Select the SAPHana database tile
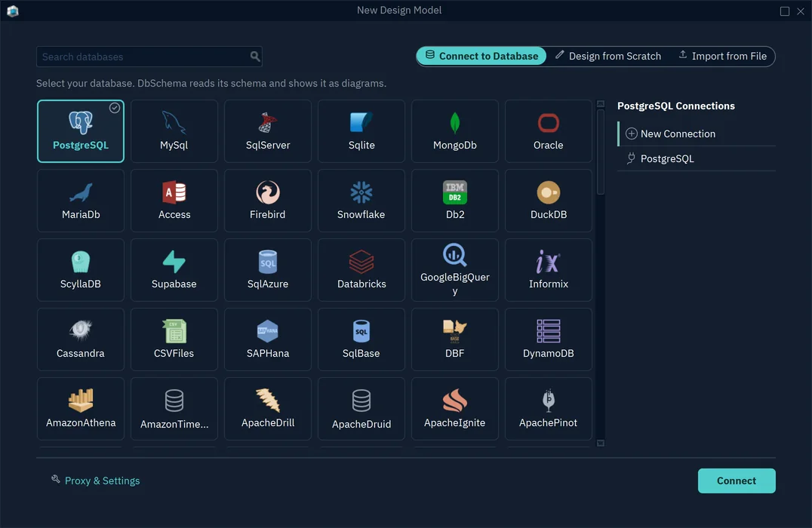The image size is (812, 528). 268,339
